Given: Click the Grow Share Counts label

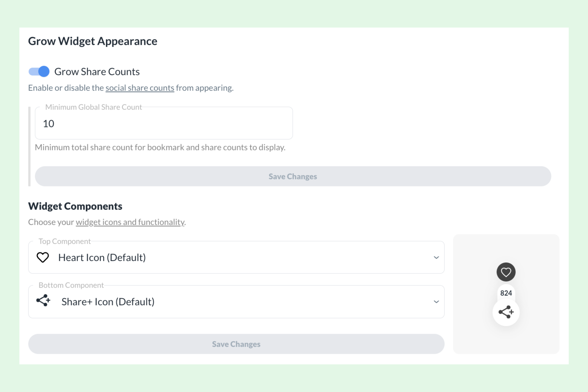Looking at the screenshot, I should 97,72.
